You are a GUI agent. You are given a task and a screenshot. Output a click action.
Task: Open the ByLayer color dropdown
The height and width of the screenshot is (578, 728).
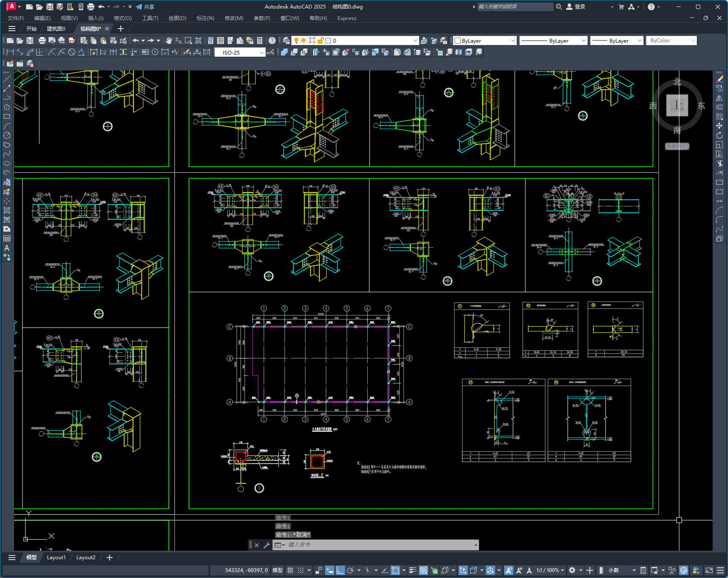coord(513,41)
